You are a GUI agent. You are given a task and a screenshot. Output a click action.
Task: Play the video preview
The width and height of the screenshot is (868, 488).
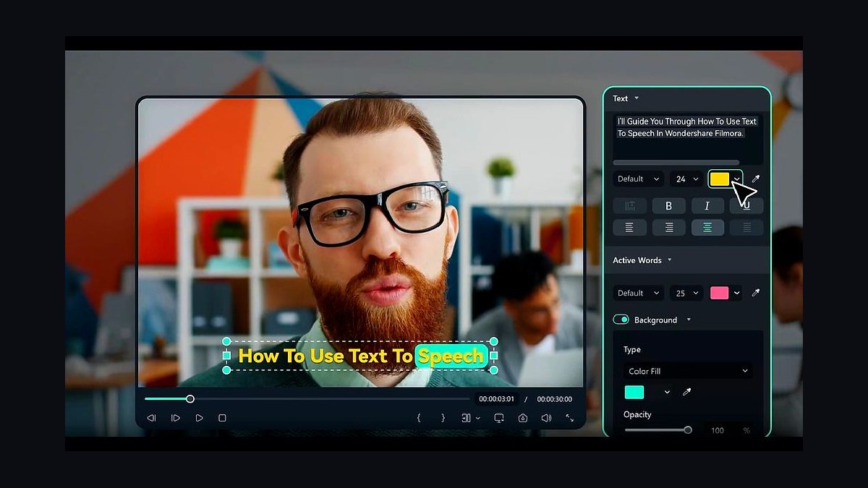[199, 418]
